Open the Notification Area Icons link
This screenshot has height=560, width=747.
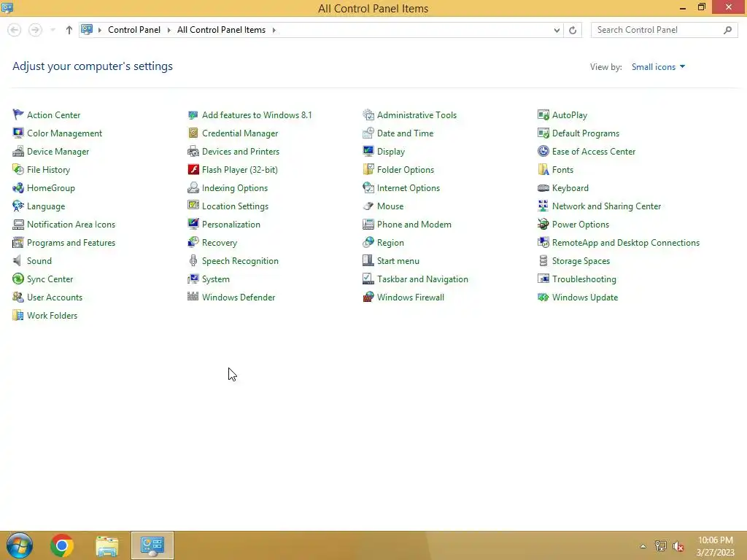71,225
